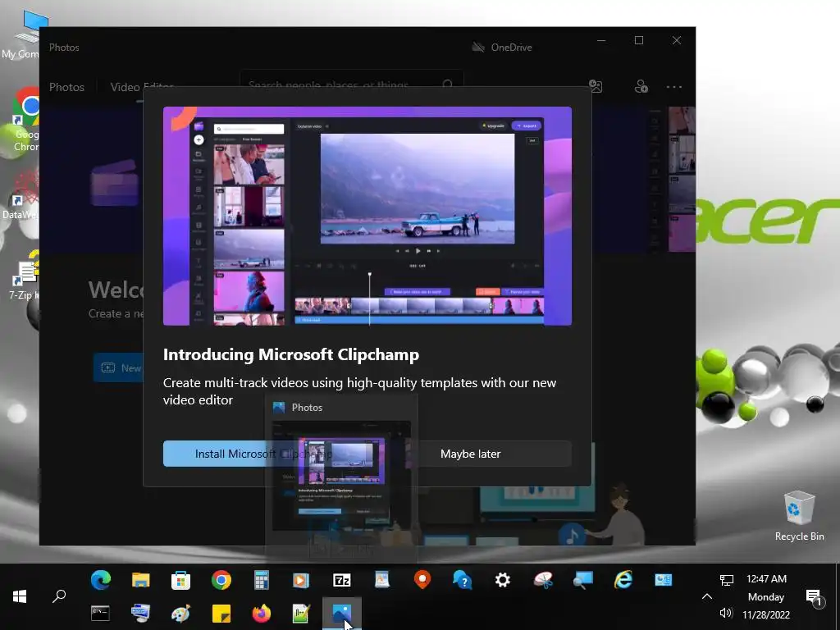Screen dimensions: 840x630
Task: Click the OneDrive status in Photos title bar
Action: click(x=501, y=47)
